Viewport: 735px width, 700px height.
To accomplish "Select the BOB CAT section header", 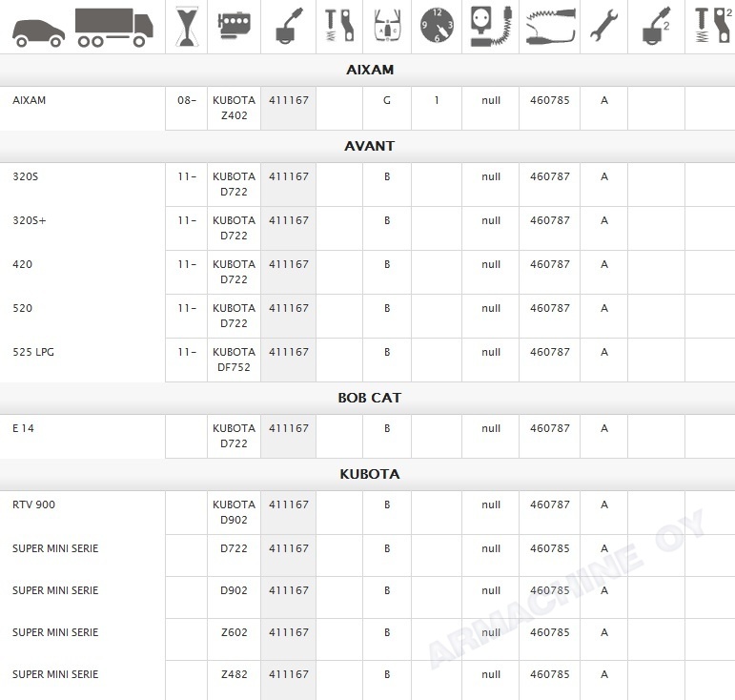I will 369,398.
